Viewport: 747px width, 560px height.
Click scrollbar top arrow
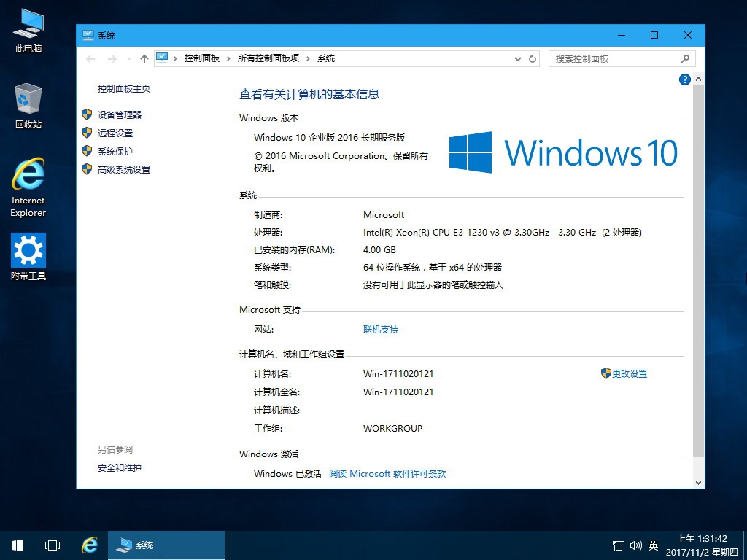point(698,79)
